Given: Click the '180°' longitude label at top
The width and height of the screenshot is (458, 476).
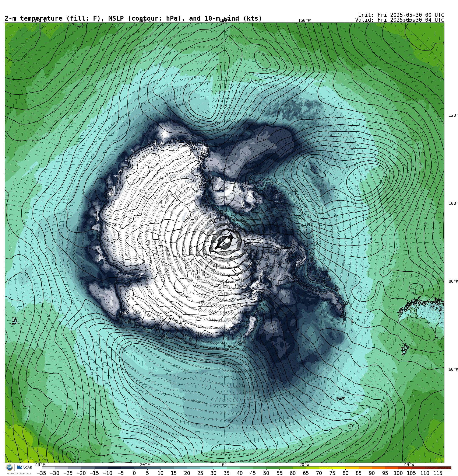Looking at the screenshot, I should (x=224, y=21).
